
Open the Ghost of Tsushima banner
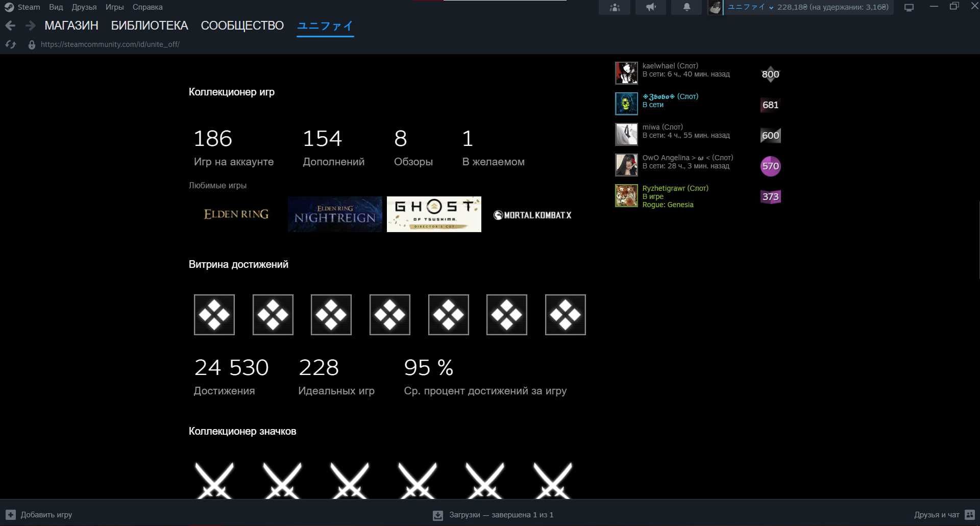point(434,214)
